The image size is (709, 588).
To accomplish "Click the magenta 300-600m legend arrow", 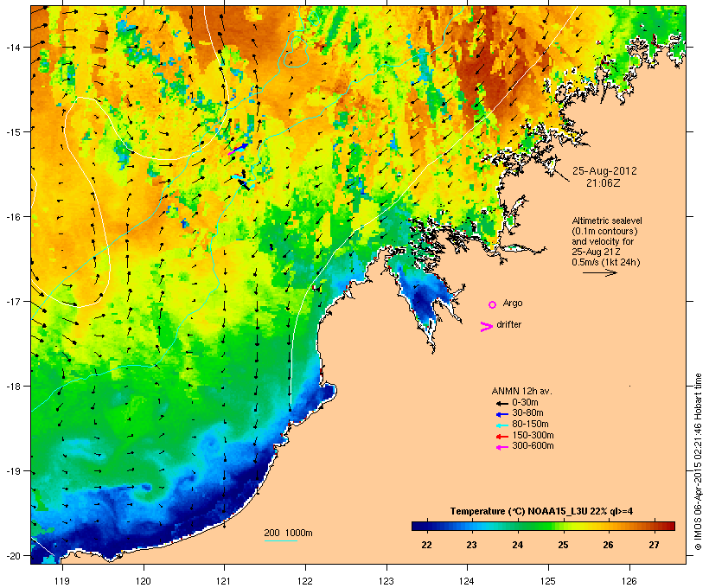I will tap(501, 447).
